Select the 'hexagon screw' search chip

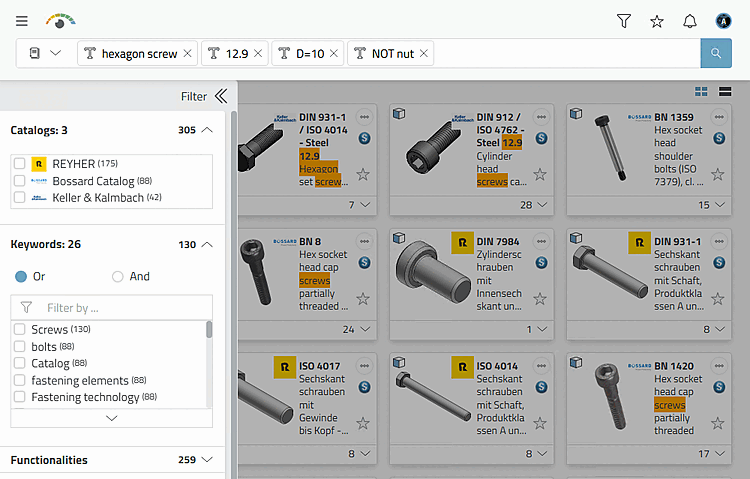[137, 53]
